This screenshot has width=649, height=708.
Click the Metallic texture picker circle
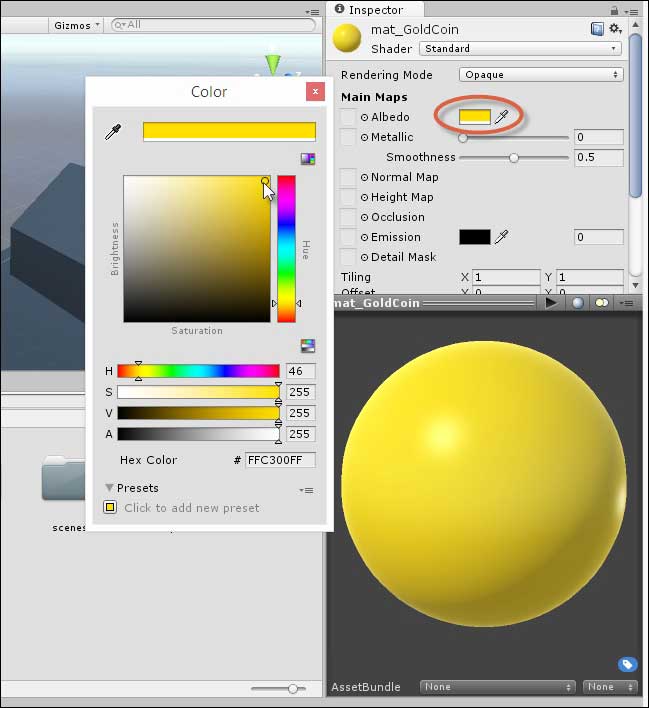[364, 137]
